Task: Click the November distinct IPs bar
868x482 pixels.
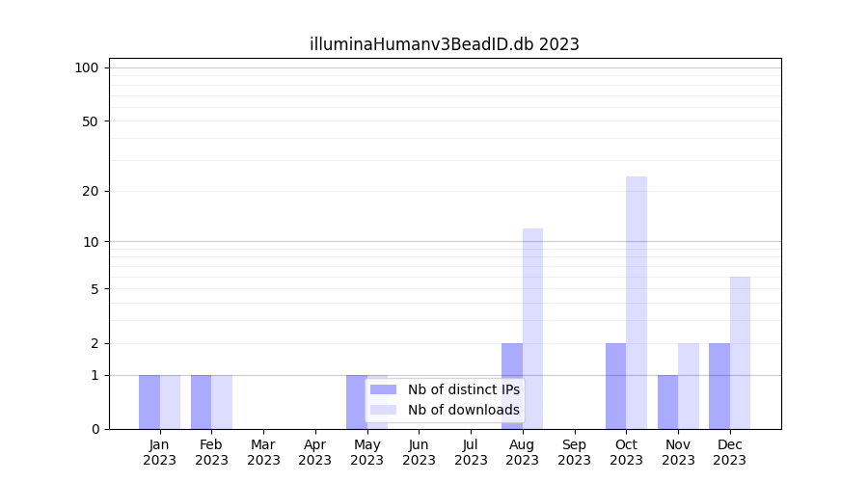Action: pyautogui.click(x=667, y=401)
